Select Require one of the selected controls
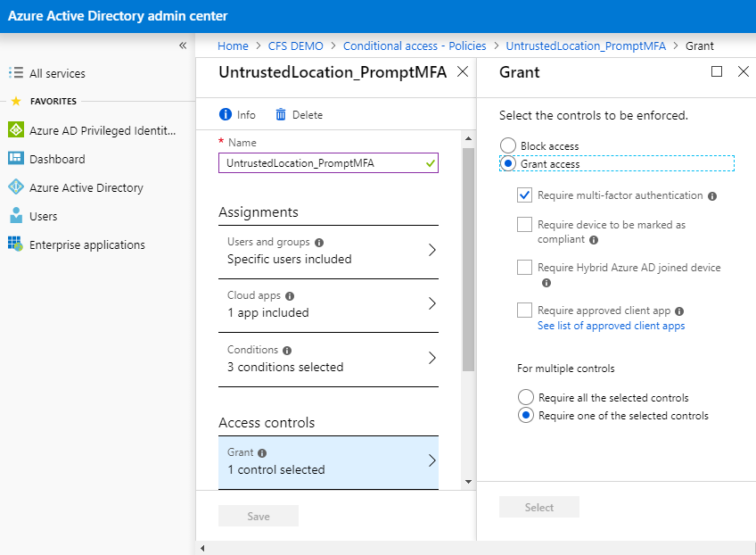 tap(526, 415)
